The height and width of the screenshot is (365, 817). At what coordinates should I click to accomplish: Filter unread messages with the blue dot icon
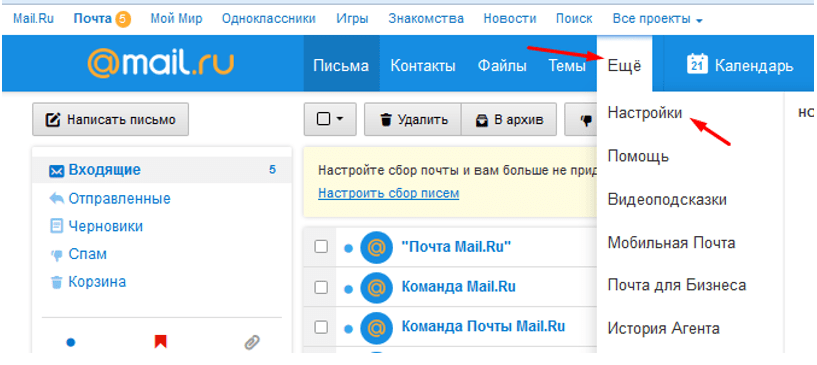pos(71,343)
